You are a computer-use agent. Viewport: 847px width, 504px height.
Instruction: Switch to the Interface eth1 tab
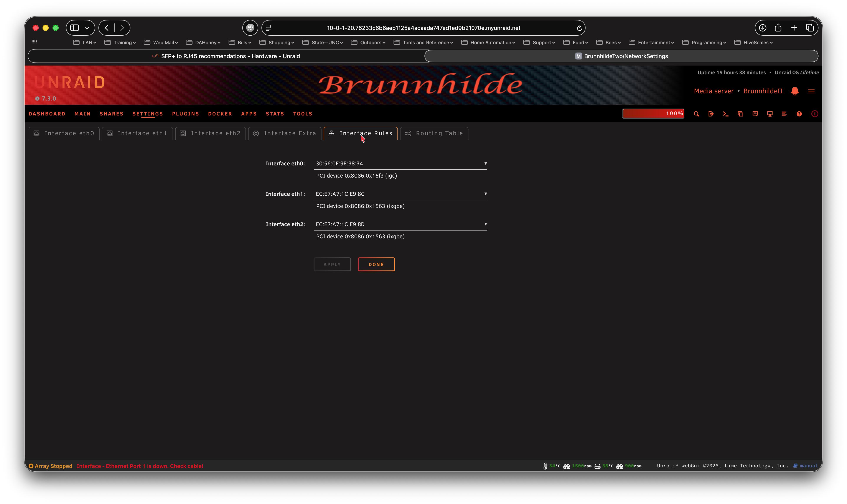coord(137,133)
